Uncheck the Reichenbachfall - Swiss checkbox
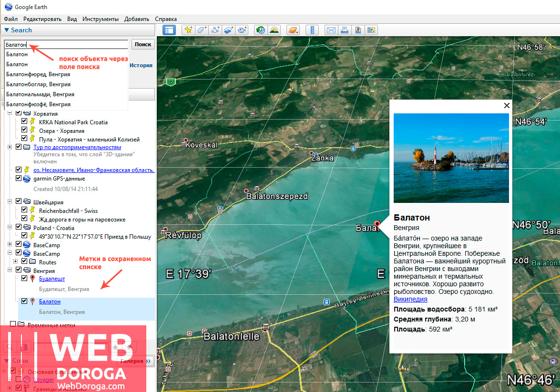The width and height of the screenshot is (560, 392). point(24,210)
